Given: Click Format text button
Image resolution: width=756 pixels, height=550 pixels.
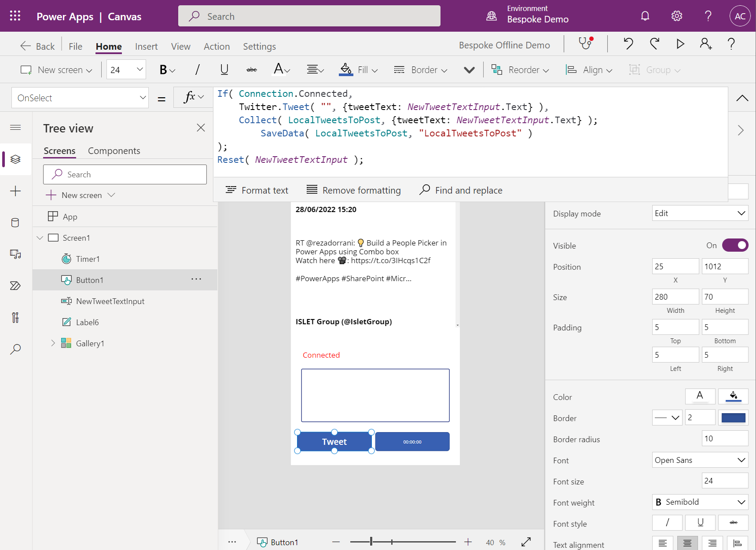Looking at the screenshot, I should click(257, 190).
